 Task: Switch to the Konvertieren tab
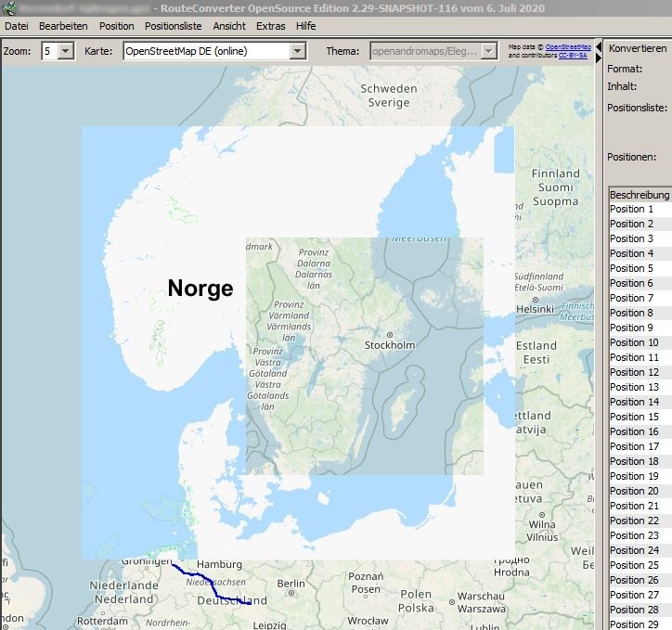tap(638, 48)
